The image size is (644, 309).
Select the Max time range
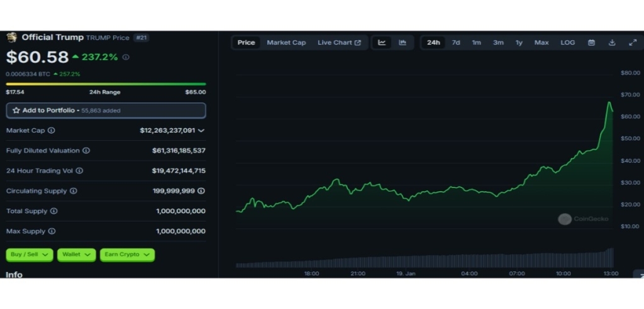pos(541,43)
